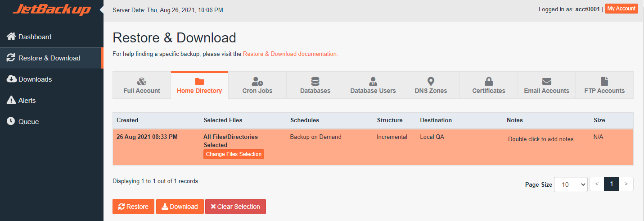Click the Change Files Selection button
The width and height of the screenshot is (644, 221).
pos(234,154)
